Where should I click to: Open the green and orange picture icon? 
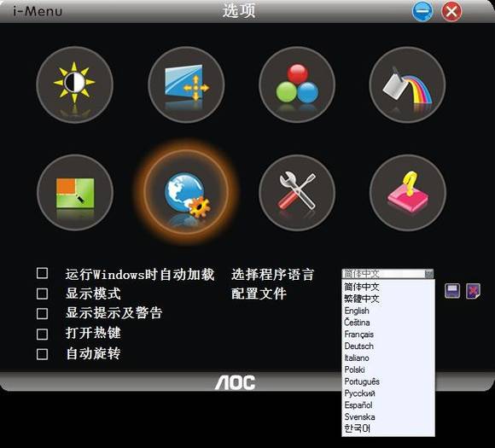75,193
